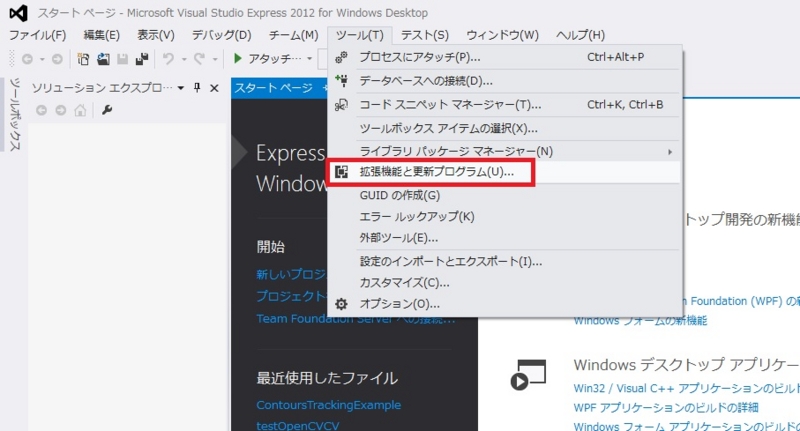Click the Save toolbar icon
The width and height of the screenshot is (800, 431).
[x=122, y=59]
